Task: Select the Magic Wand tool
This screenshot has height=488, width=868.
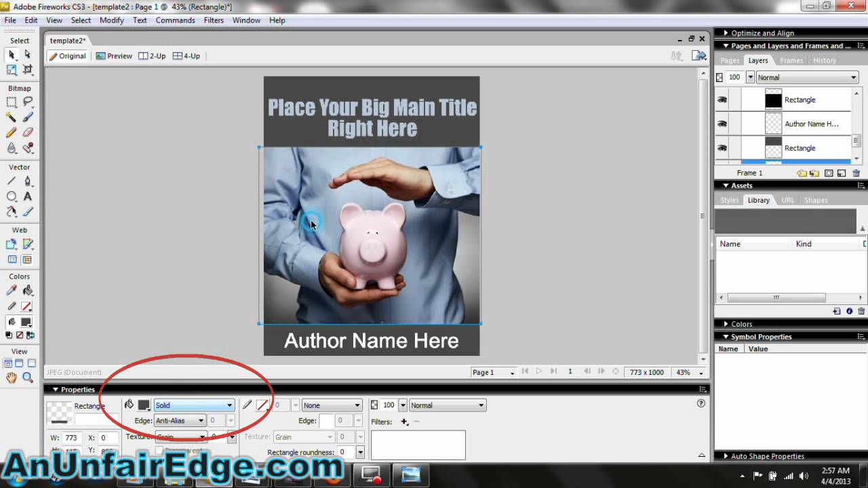Action: (12, 117)
